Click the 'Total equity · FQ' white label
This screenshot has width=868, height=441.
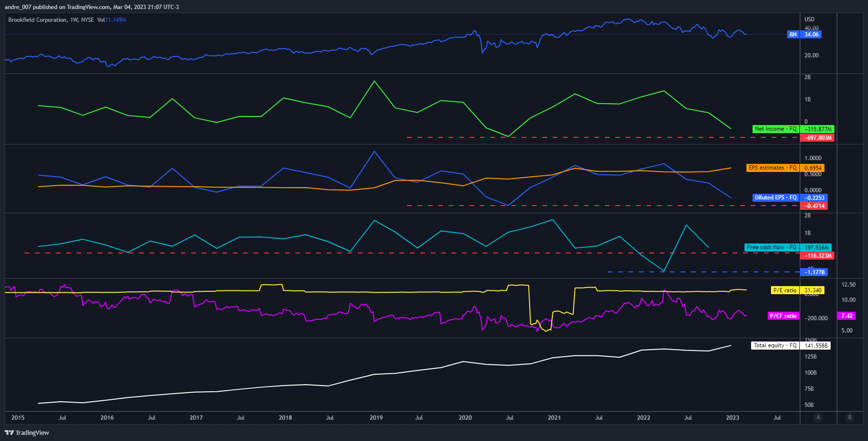pyautogui.click(x=775, y=345)
